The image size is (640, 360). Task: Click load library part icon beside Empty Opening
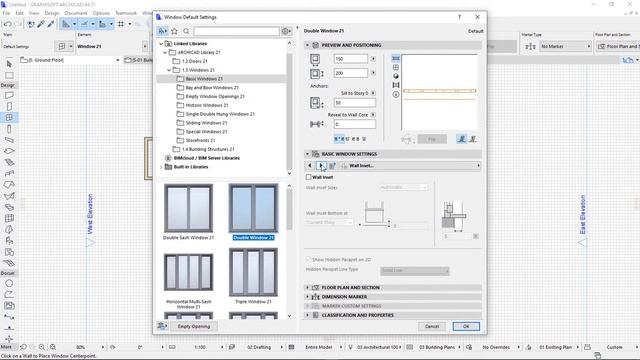[x=162, y=326]
